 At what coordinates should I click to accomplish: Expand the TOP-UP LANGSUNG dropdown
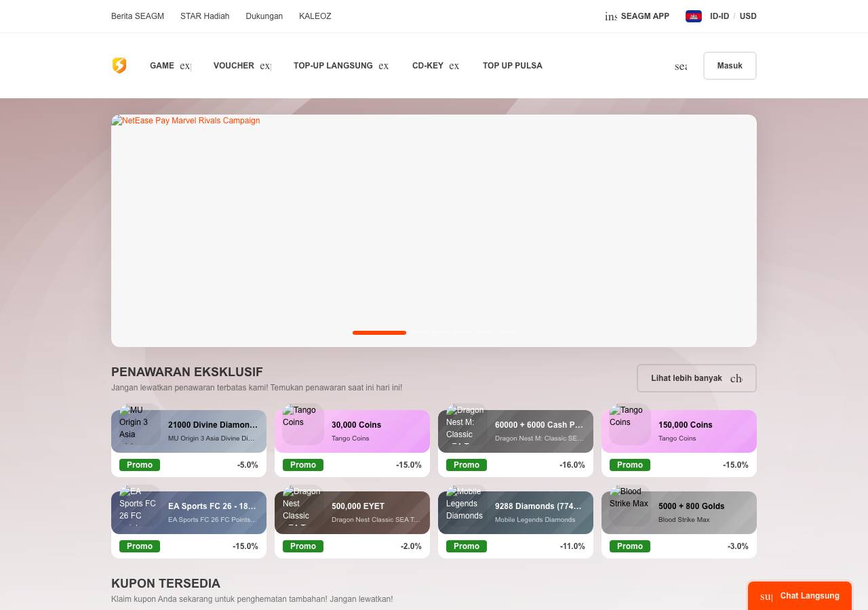click(384, 66)
